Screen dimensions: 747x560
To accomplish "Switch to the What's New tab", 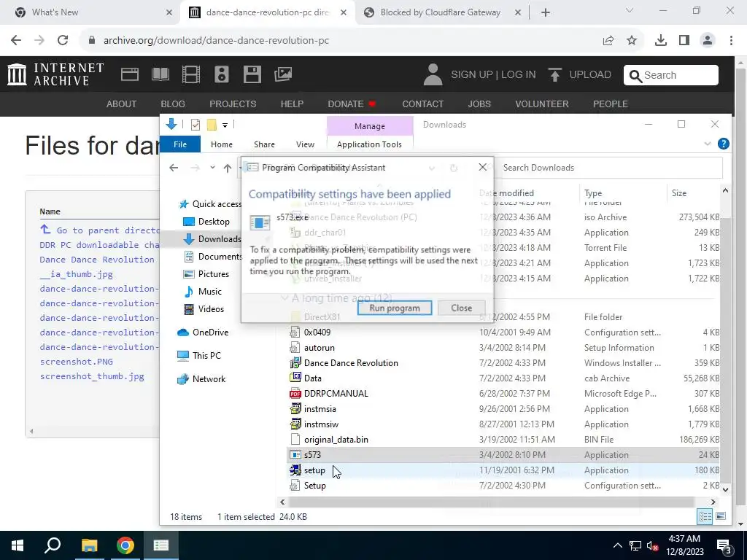I will [x=93, y=12].
